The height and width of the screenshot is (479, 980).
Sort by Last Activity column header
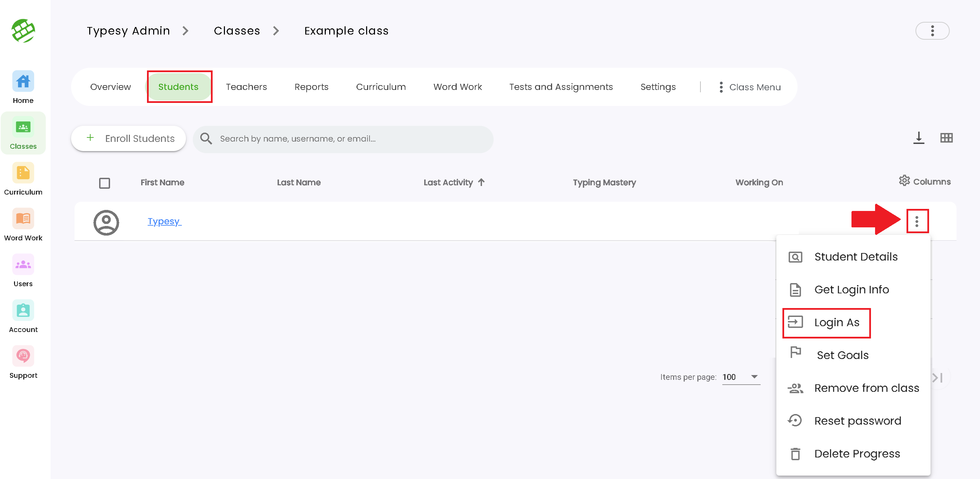click(x=448, y=183)
